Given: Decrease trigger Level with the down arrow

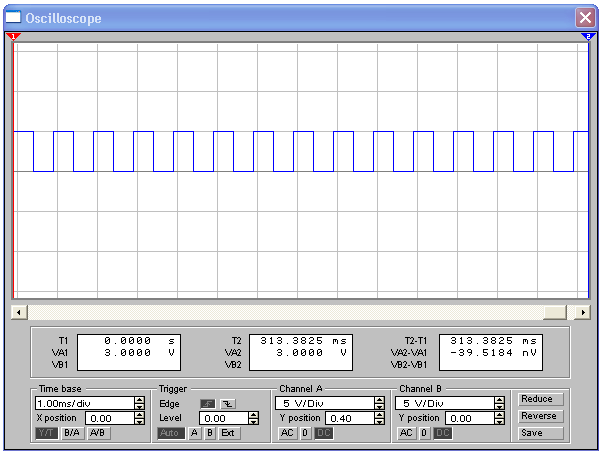Looking at the screenshot, I should (x=253, y=421).
